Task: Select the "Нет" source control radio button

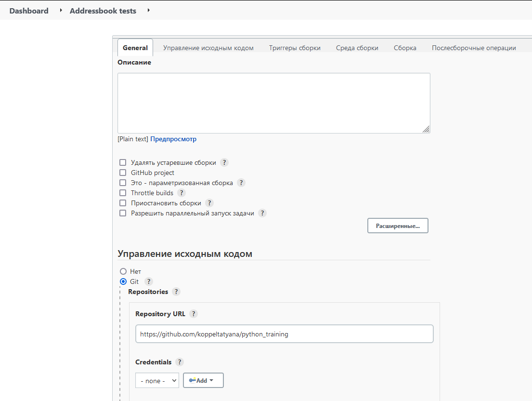Action: tap(123, 271)
